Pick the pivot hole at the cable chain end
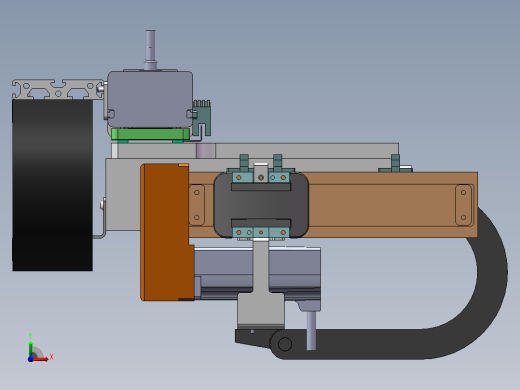This screenshot has width=520, height=390. [285, 344]
